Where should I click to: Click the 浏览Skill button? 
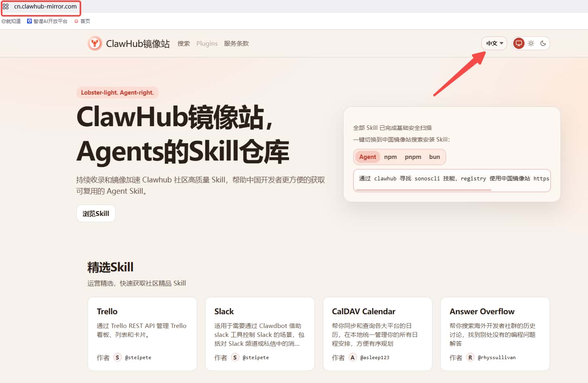(x=96, y=214)
